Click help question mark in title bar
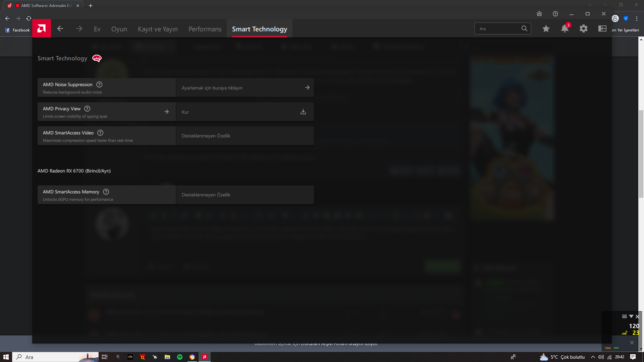 pos(555,14)
